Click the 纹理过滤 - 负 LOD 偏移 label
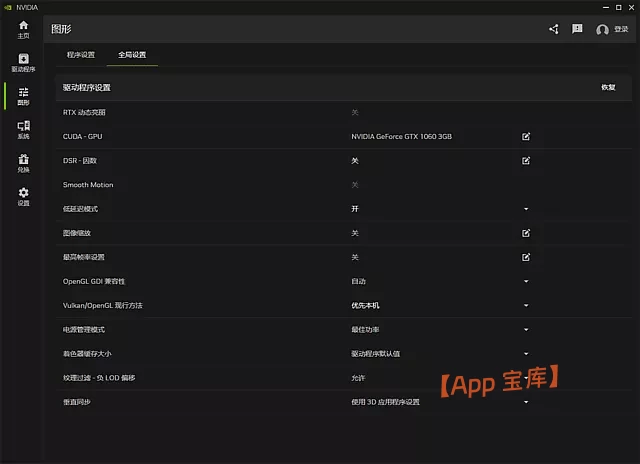The image size is (640, 464). coord(99,378)
